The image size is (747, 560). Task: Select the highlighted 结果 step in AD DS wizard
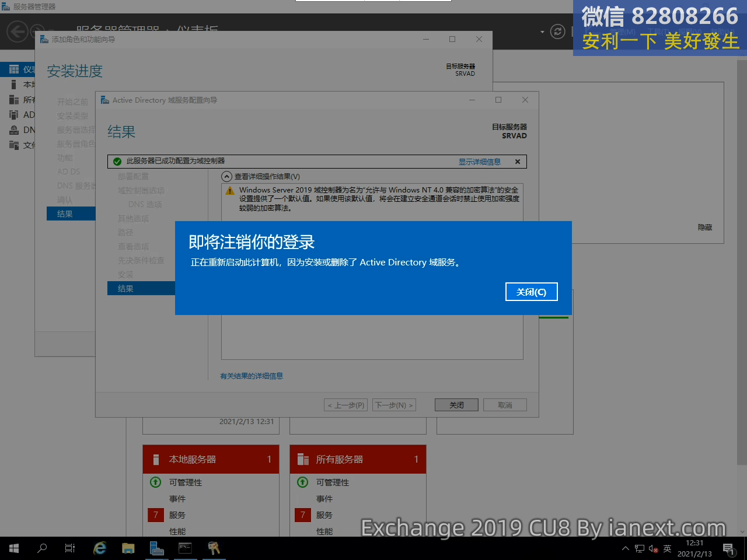click(141, 288)
